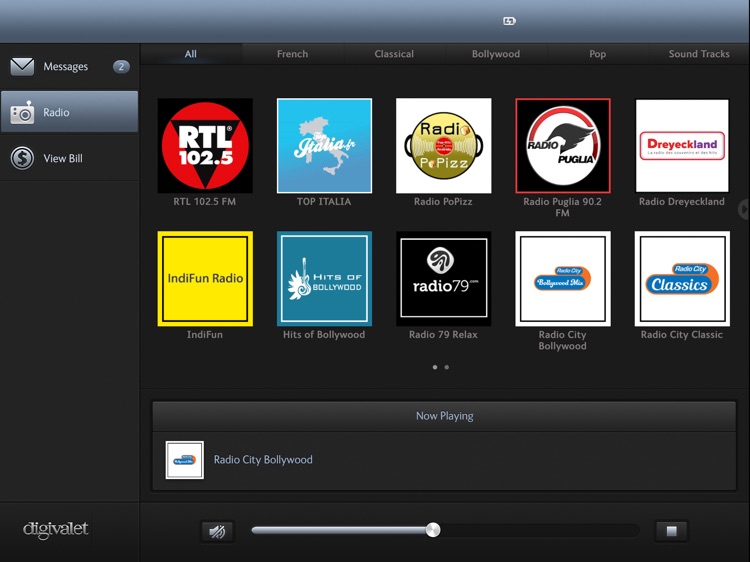Expand the side panel arrow at right edge
Image resolution: width=750 pixels, height=562 pixels.
pos(743,209)
